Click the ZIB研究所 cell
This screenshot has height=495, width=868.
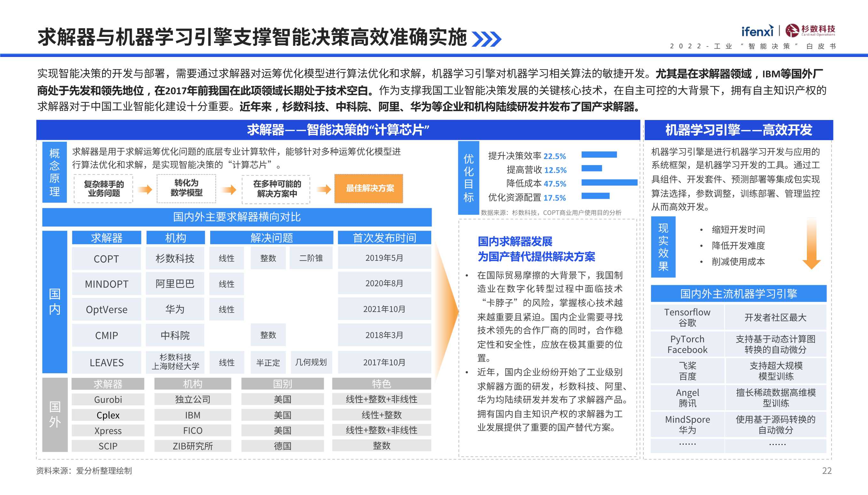click(193, 446)
